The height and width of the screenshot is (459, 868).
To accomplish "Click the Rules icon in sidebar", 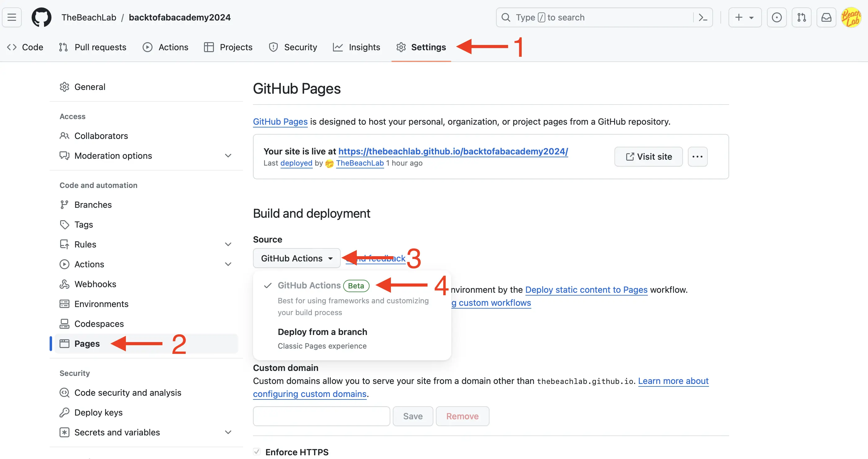I will [64, 244].
